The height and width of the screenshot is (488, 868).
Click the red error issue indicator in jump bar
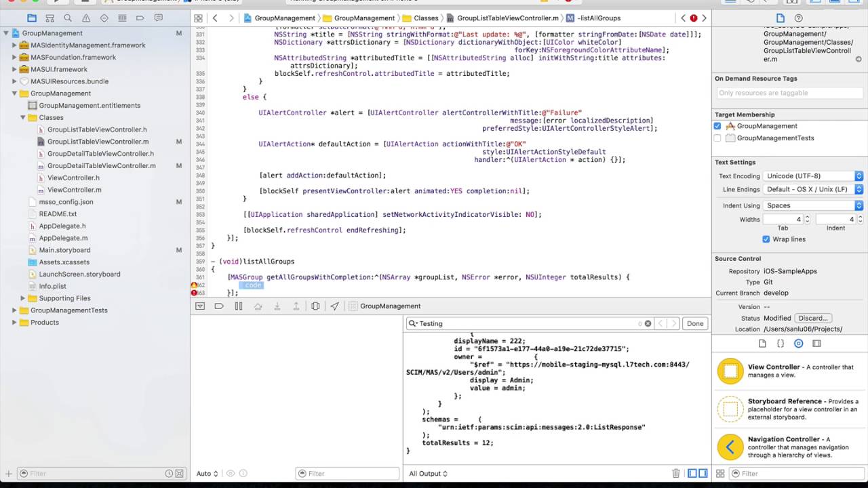point(694,18)
